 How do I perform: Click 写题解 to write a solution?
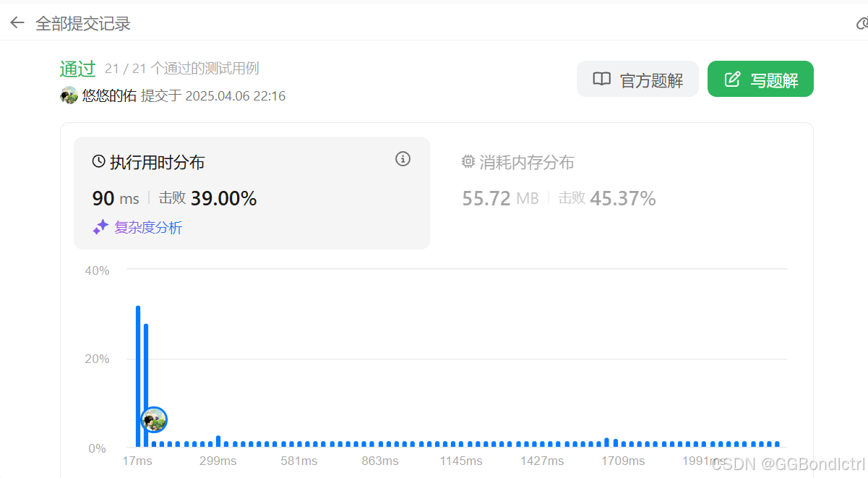coord(760,78)
